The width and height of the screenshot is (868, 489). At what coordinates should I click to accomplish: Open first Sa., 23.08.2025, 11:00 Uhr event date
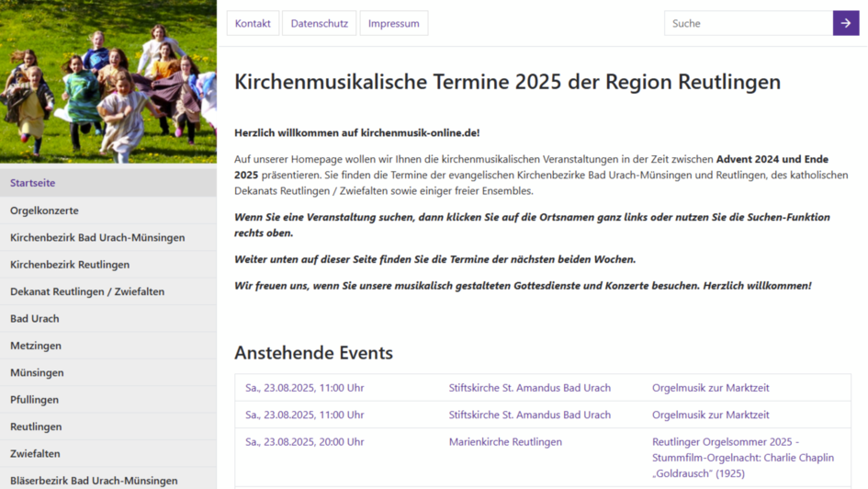point(304,388)
